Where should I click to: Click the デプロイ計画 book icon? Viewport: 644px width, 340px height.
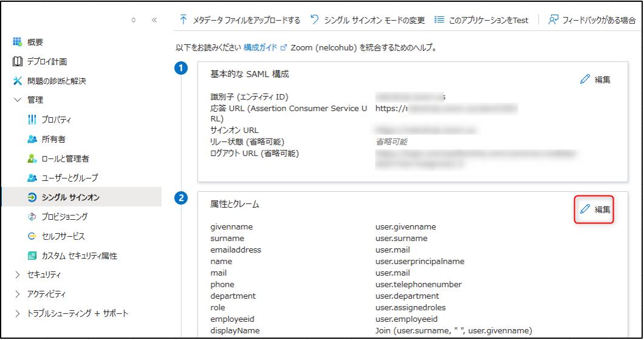pyautogui.click(x=17, y=61)
